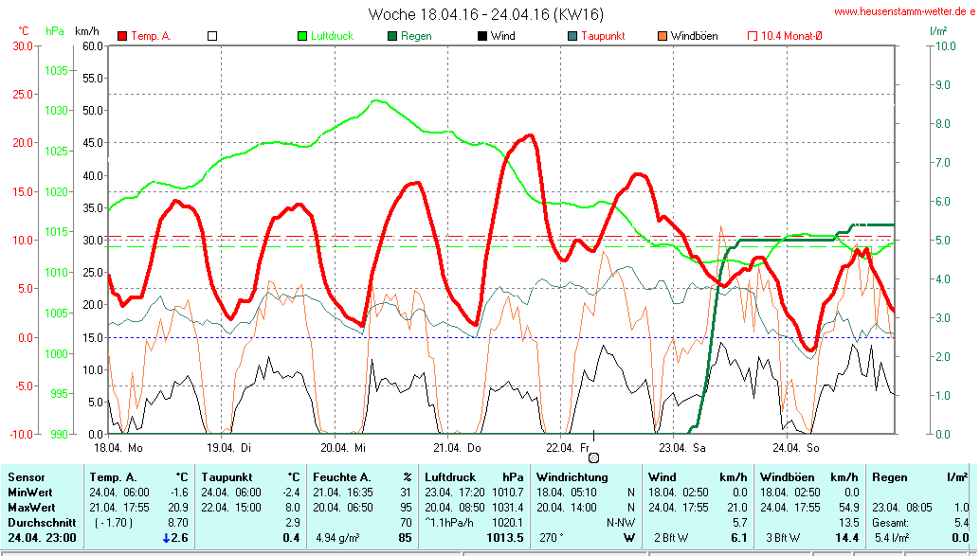This screenshot has height=556, width=980.
Task: Click the Regen column header in table
Action: [x=887, y=477]
